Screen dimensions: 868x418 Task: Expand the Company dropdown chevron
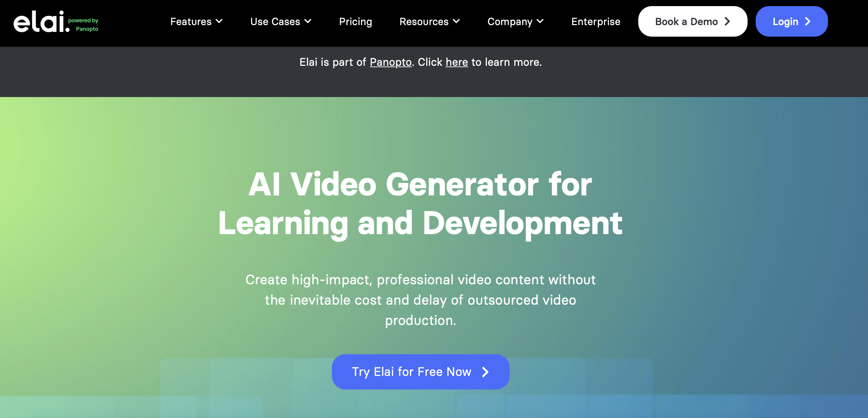click(x=540, y=21)
